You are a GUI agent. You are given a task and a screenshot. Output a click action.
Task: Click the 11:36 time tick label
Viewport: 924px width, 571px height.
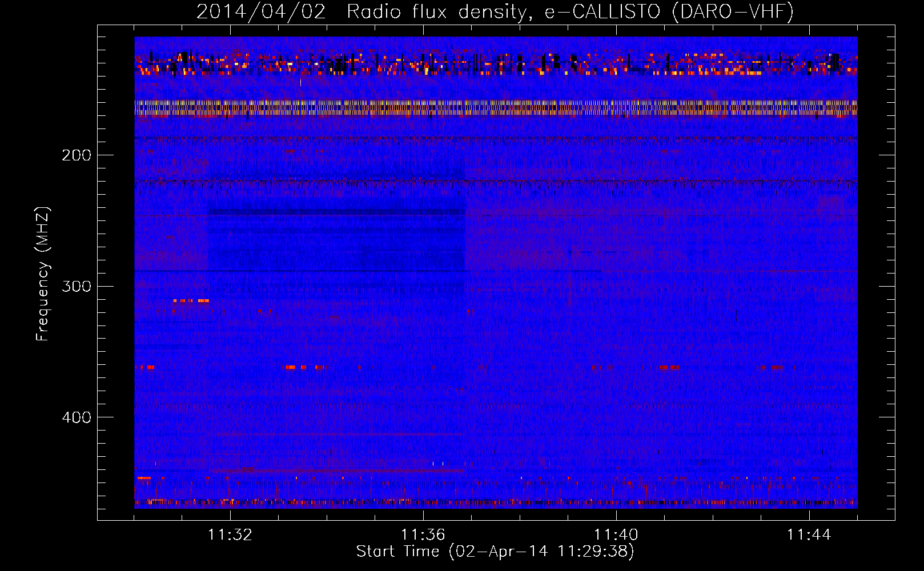pos(423,535)
